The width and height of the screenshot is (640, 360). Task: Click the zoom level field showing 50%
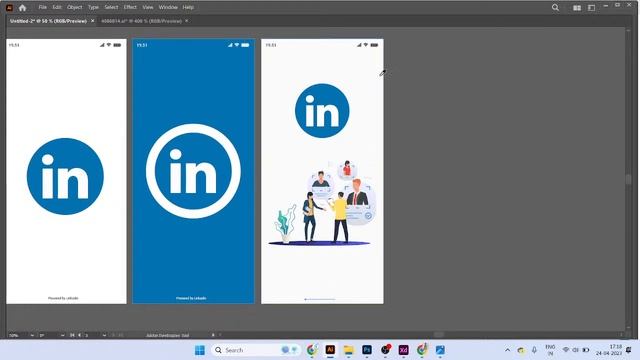click(18, 336)
